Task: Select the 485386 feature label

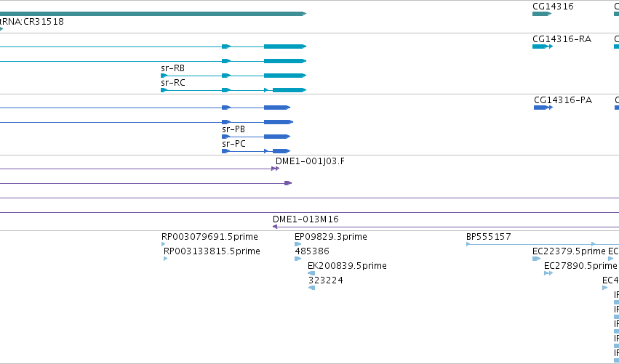Action: click(x=312, y=251)
